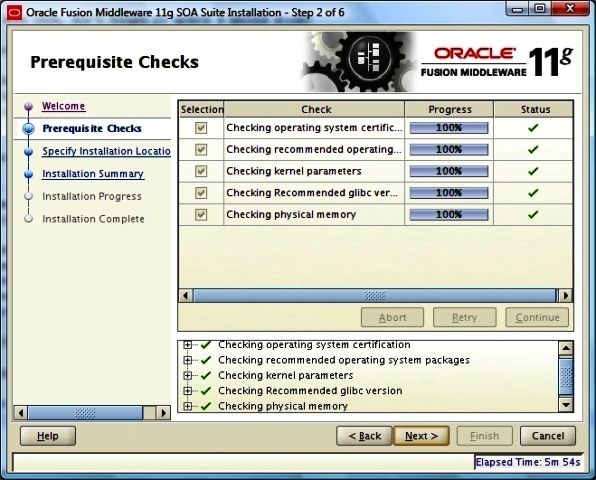Click the gears banner graphic
The height and width of the screenshot is (480, 596).
pos(359,62)
